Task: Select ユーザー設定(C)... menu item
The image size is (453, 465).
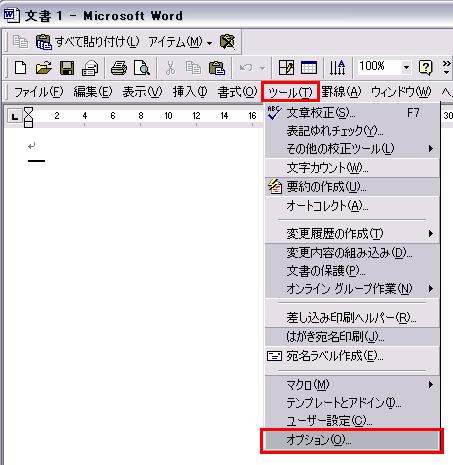Action: 352,421
